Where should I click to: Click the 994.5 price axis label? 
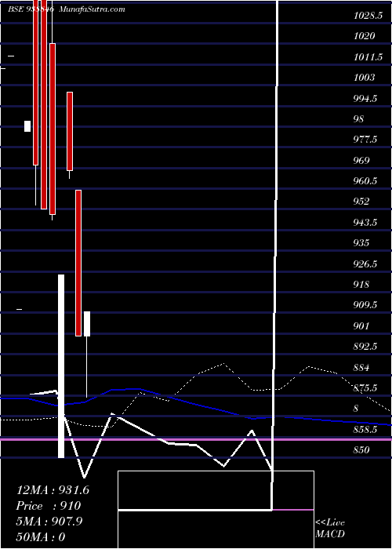pyautogui.click(x=365, y=98)
